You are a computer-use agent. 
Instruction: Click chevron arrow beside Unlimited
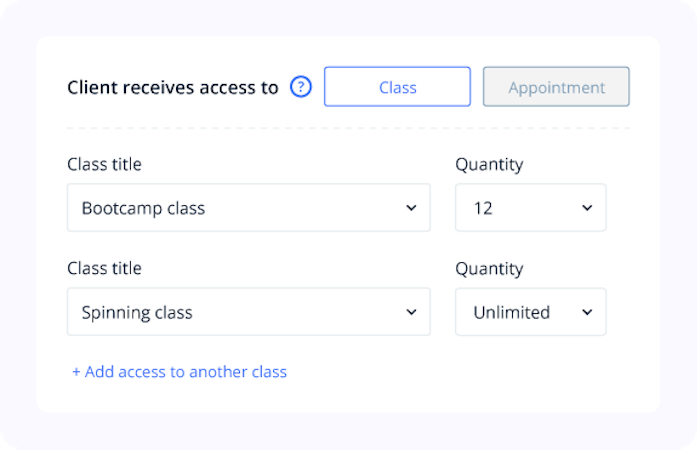(586, 312)
